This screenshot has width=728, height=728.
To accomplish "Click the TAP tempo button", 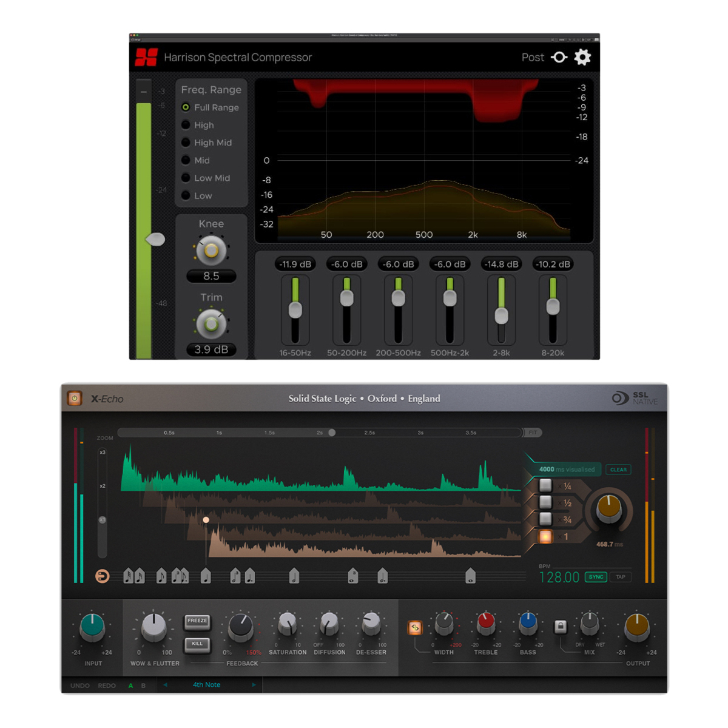I will click(x=621, y=577).
